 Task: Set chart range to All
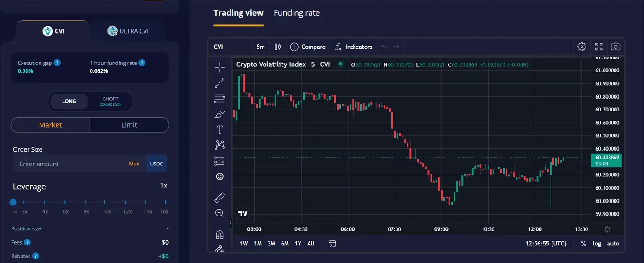coord(311,243)
